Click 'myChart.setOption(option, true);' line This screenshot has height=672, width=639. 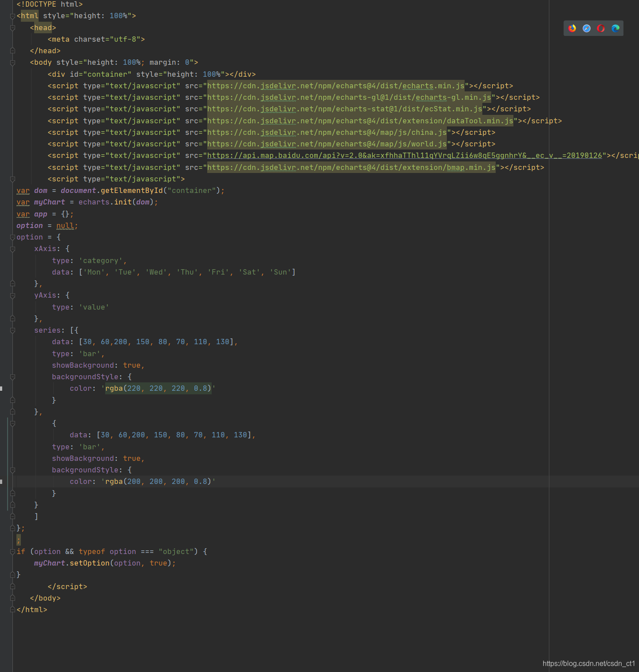point(105,563)
